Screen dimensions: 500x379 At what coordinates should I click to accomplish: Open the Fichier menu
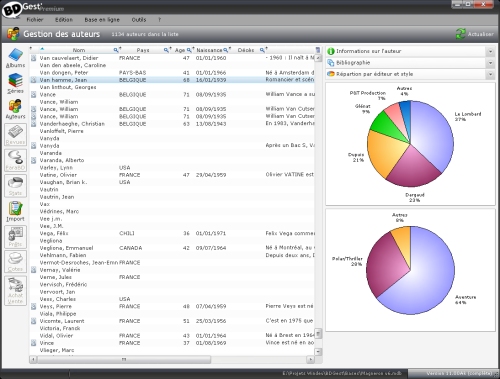point(35,20)
